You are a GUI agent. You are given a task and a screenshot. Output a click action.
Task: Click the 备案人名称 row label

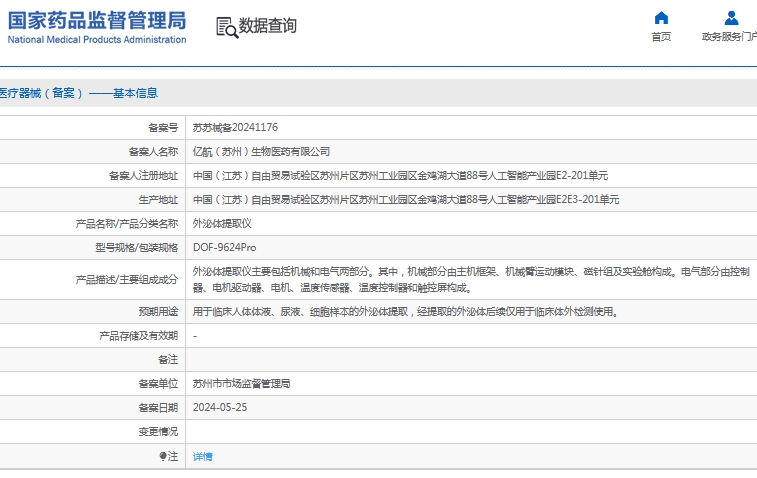coord(154,152)
